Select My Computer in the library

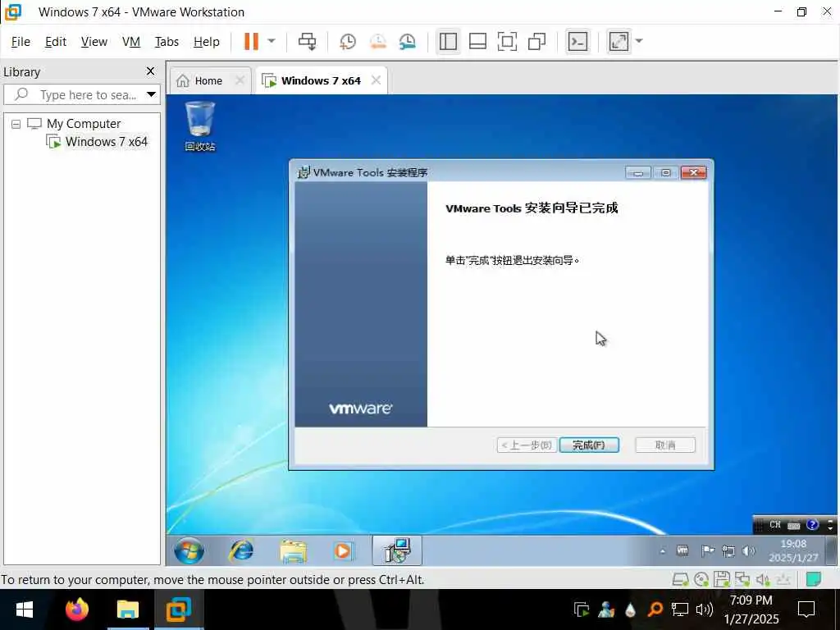coord(83,124)
